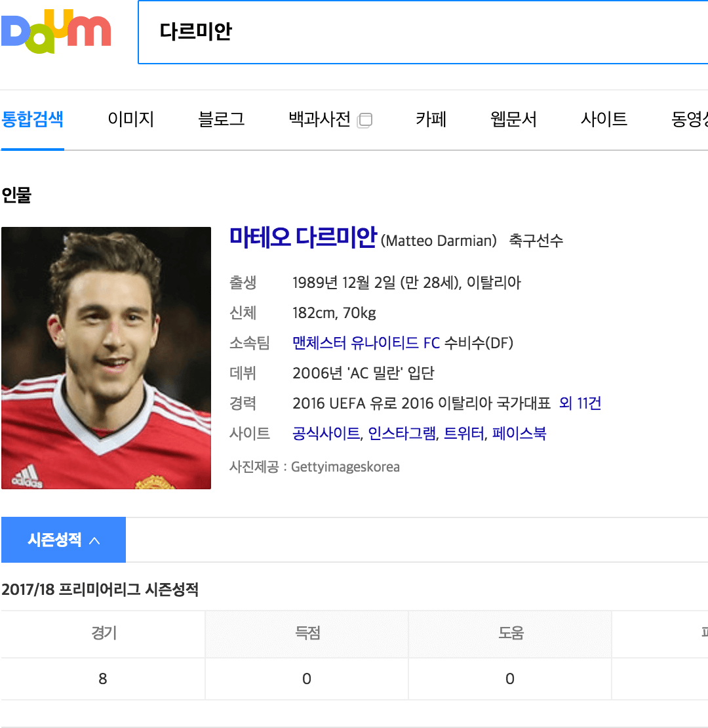Expand the 외 11건 career link
The image size is (708, 728).
click(x=580, y=403)
